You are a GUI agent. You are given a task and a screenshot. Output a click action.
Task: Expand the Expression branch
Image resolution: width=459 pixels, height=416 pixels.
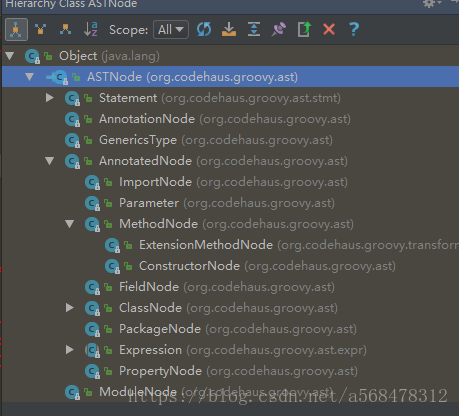coord(70,350)
